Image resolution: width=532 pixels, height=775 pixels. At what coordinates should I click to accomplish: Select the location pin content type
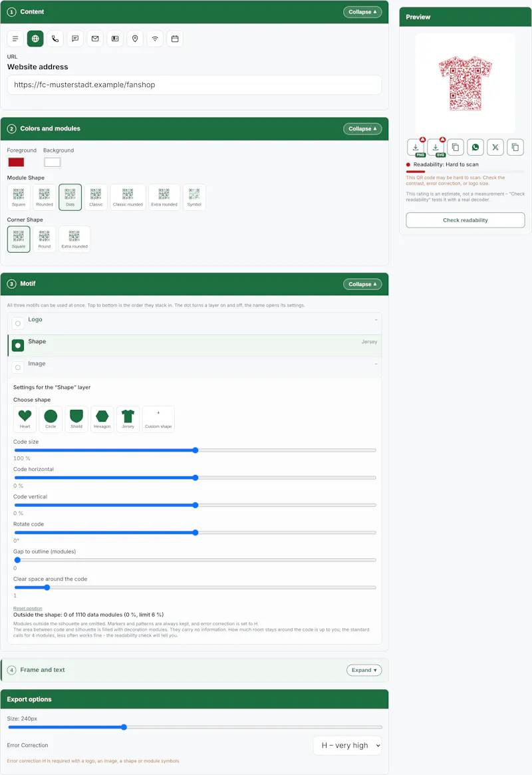(135, 39)
